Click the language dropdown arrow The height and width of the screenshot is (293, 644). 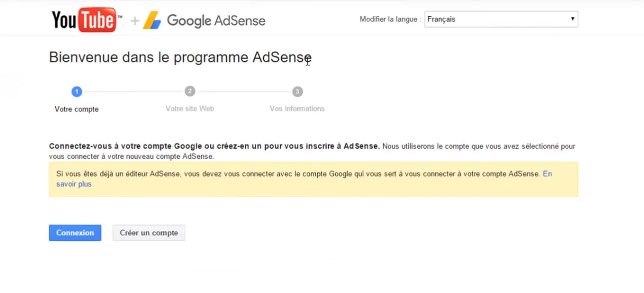[572, 19]
